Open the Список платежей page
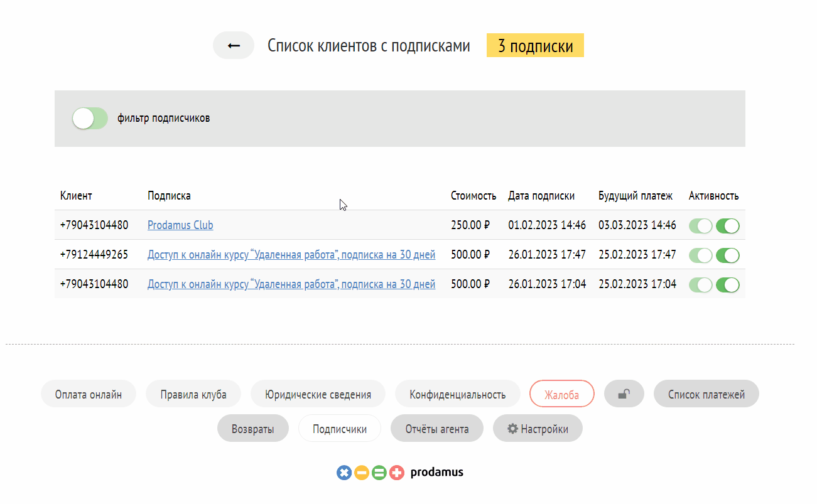Screen dimensions: 817x504 click(x=706, y=394)
